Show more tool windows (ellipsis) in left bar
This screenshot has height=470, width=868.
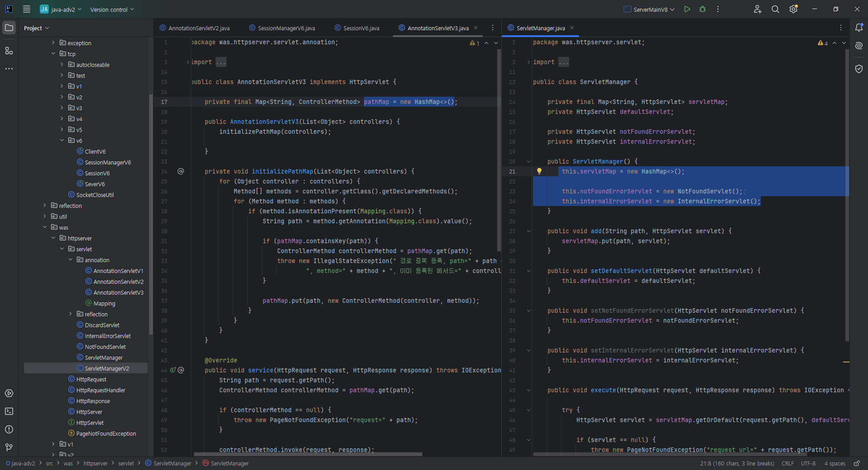[9, 69]
